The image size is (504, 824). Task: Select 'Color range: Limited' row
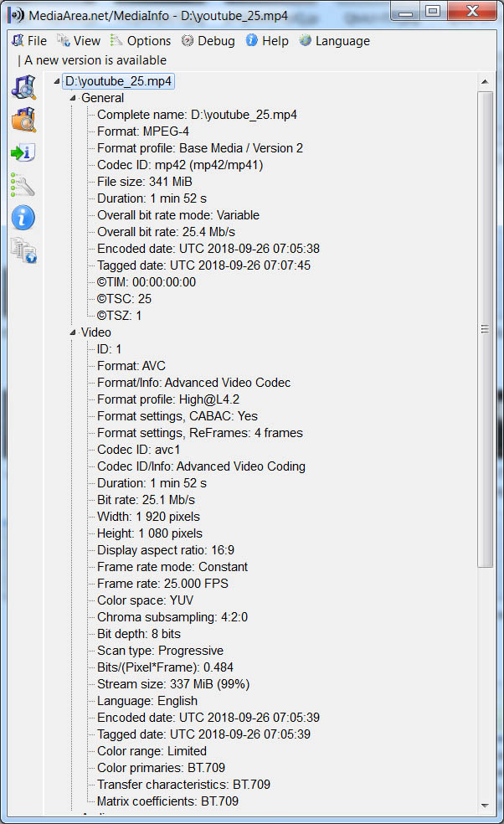152,751
